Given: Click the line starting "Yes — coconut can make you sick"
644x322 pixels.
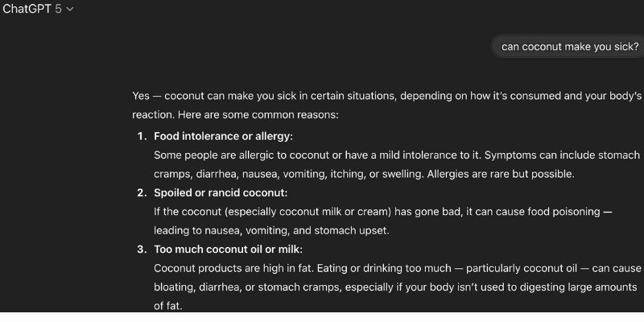Looking at the screenshot, I should tap(386, 96).
